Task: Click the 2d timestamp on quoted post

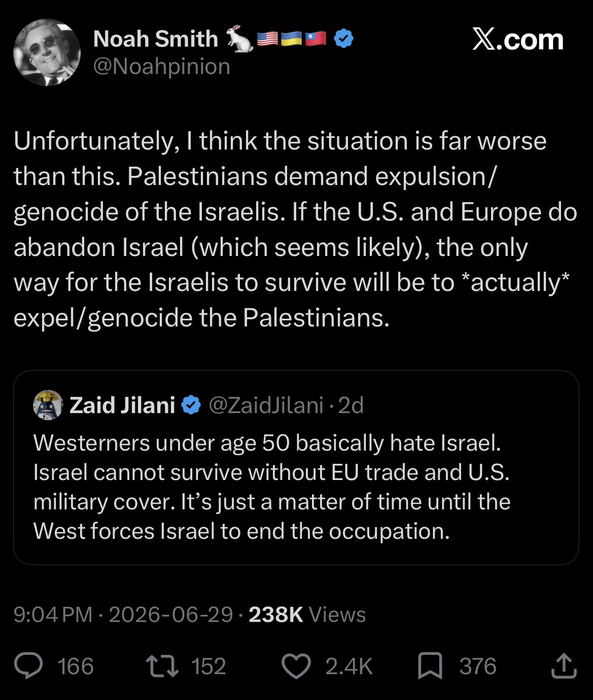Action: tap(351, 405)
